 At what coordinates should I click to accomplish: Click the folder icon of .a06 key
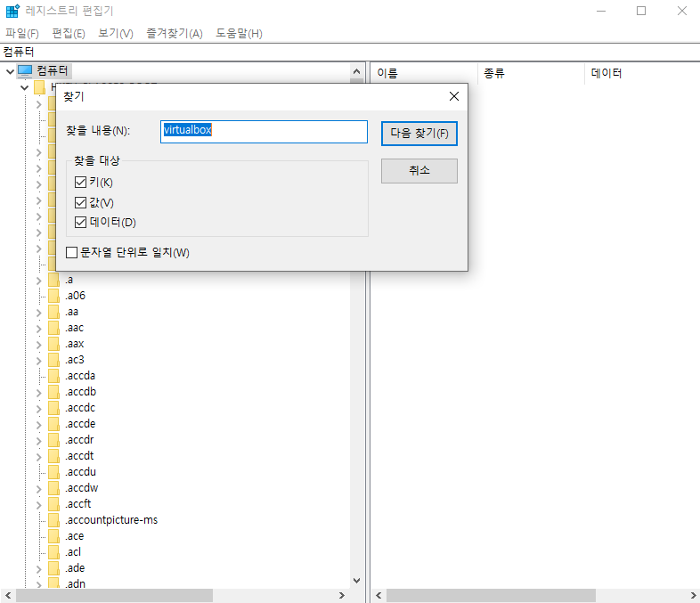click(x=53, y=296)
